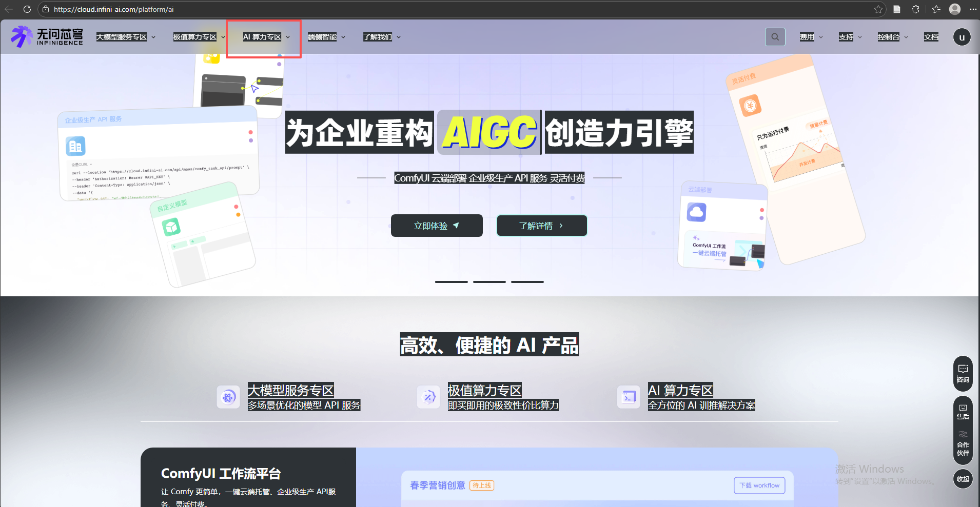This screenshot has height=507, width=980.
Task: Click the 下载 workflow button
Action: pyautogui.click(x=759, y=485)
